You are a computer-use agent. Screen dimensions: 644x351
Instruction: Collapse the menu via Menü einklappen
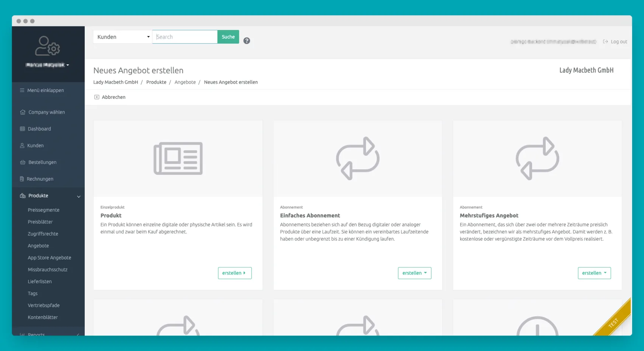[x=45, y=90]
